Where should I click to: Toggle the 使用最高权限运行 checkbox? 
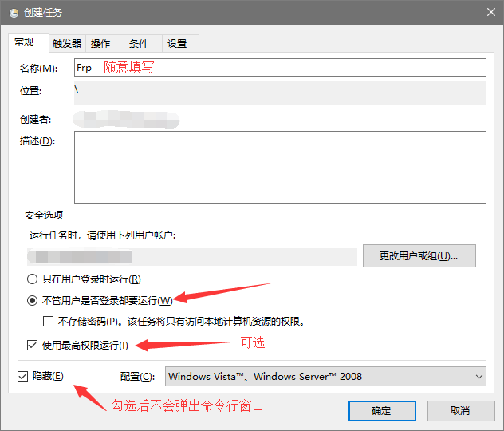(x=32, y=346)
